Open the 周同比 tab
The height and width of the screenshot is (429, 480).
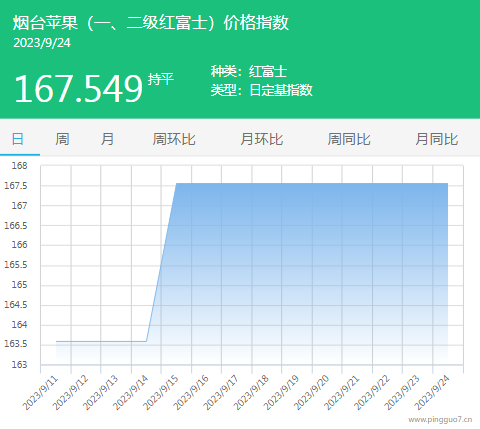tap(349, 139)
